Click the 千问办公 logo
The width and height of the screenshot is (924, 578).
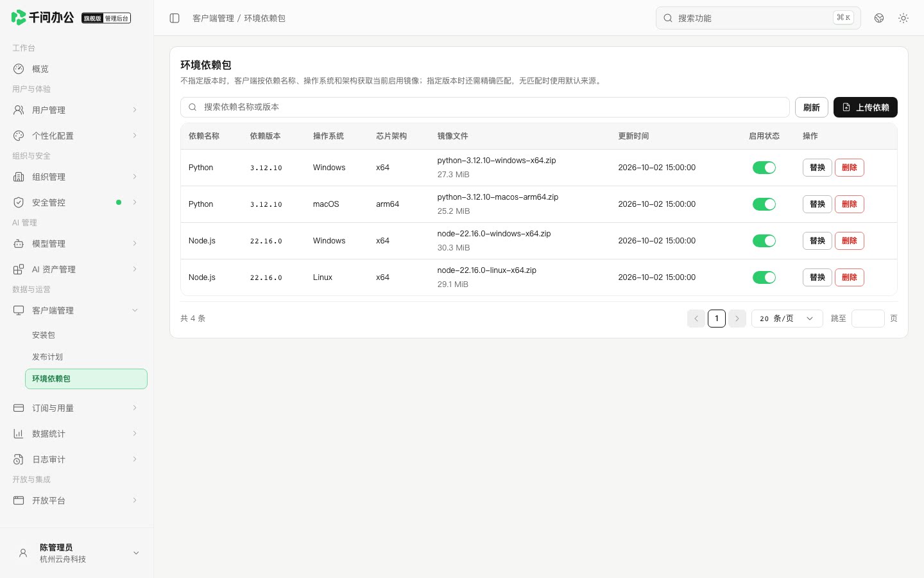pos(43,17)
